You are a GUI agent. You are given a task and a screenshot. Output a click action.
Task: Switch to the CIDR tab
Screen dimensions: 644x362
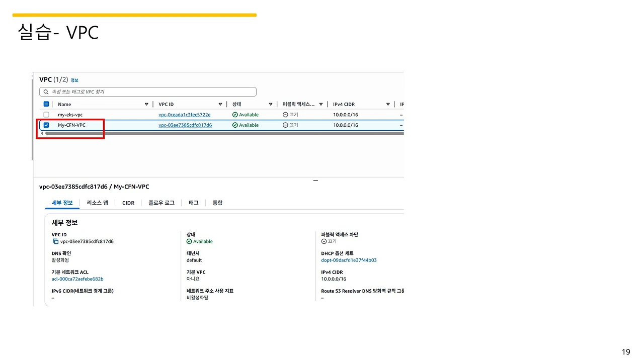pyautogui.click(x=128, y=203)
